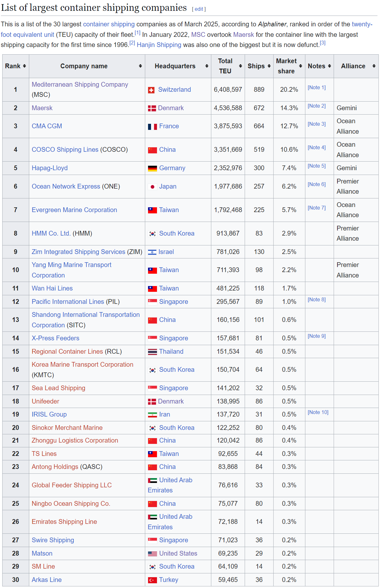Open the TS Lines link
380x588 pixels.
(x=44, y=454)
